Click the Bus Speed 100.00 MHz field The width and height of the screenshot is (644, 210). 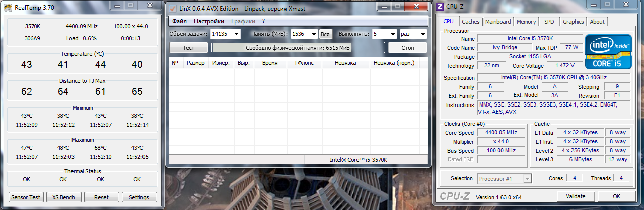point(501,151)
